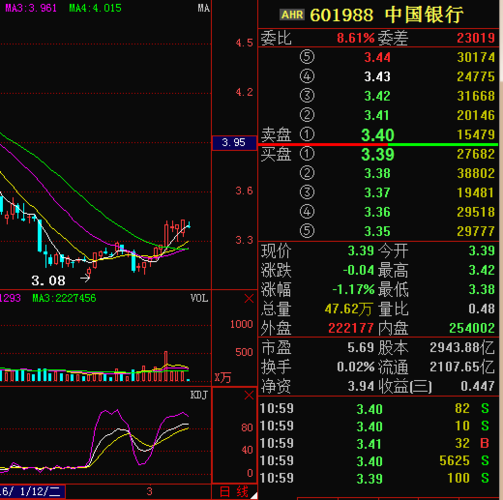503x500 pixels.
Task: Click the MA indicator label on main chart
Action: (203, 8)
